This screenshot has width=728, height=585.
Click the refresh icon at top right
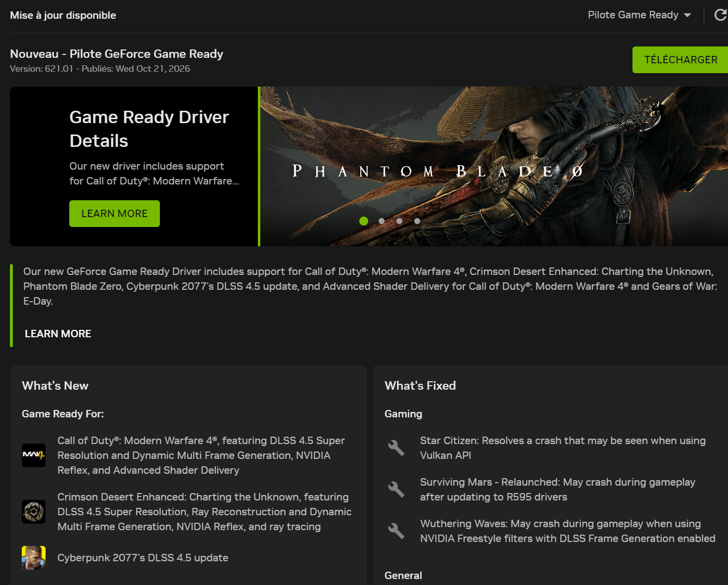coord(721,15)
